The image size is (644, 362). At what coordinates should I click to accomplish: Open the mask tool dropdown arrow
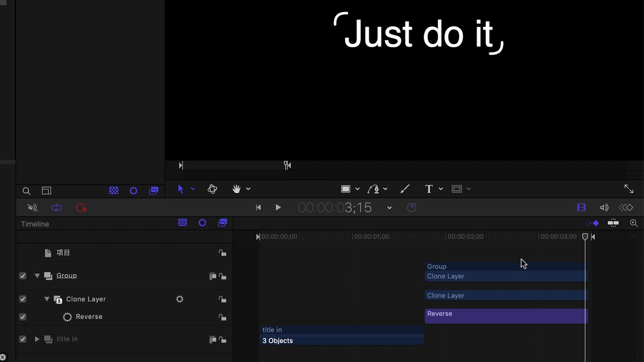[468, 189]
